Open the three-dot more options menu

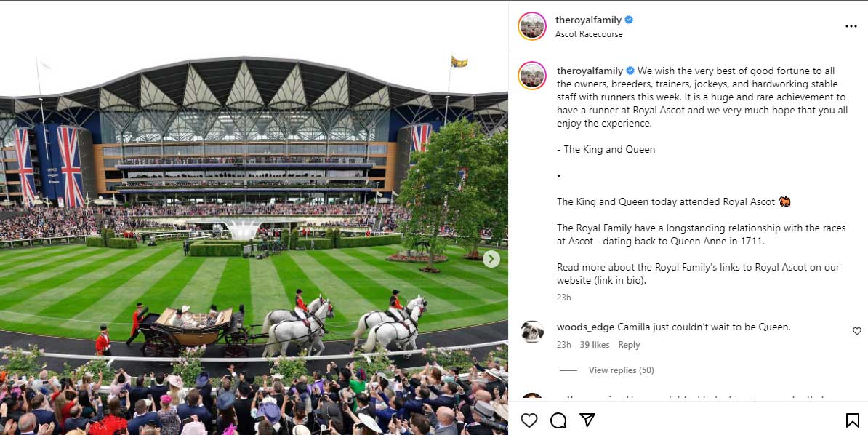pos(851,26)
